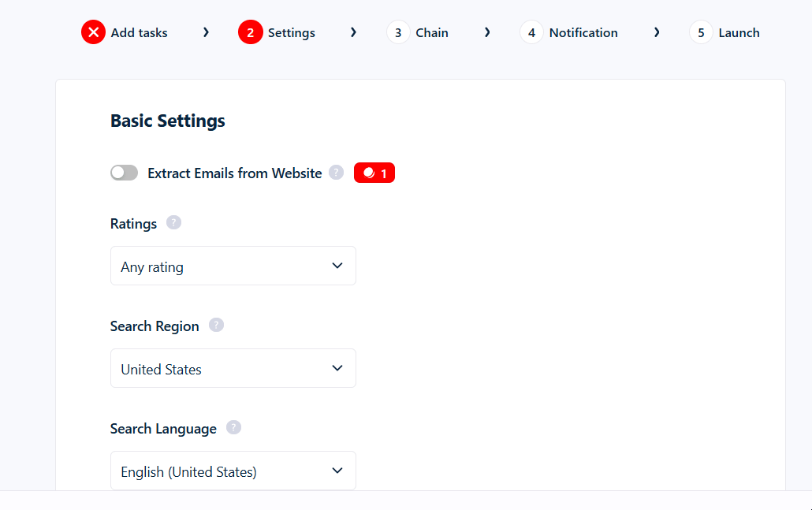Click the help icon beside Search Language
The height and width of the screenshot is (510, 812).
(233, 428)
